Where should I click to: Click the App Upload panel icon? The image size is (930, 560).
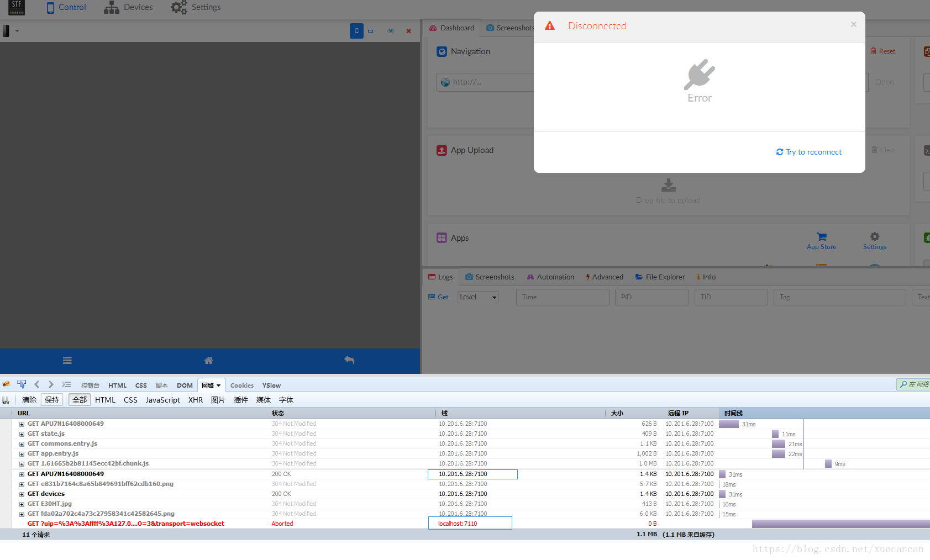[x=442, y=150]
